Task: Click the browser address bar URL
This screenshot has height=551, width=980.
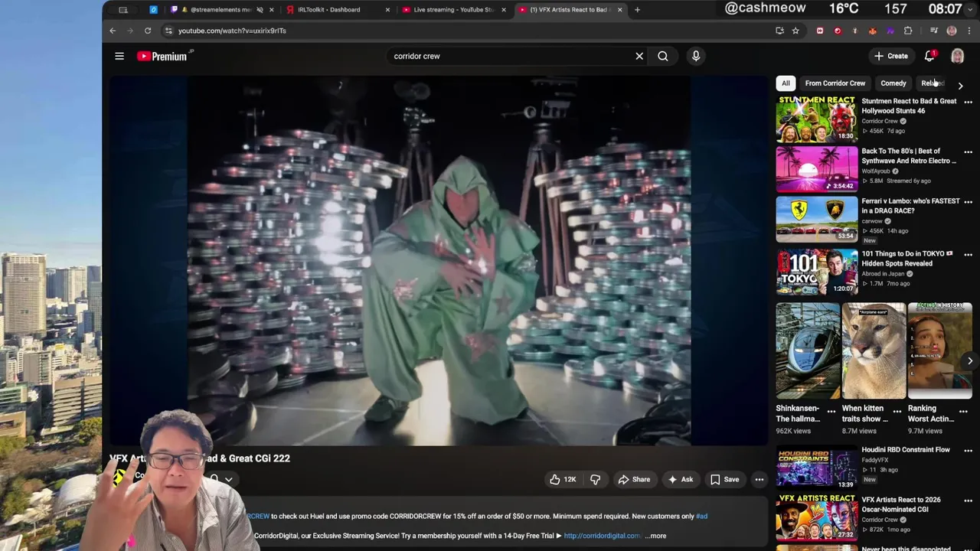Action: (x=232, y=31)
